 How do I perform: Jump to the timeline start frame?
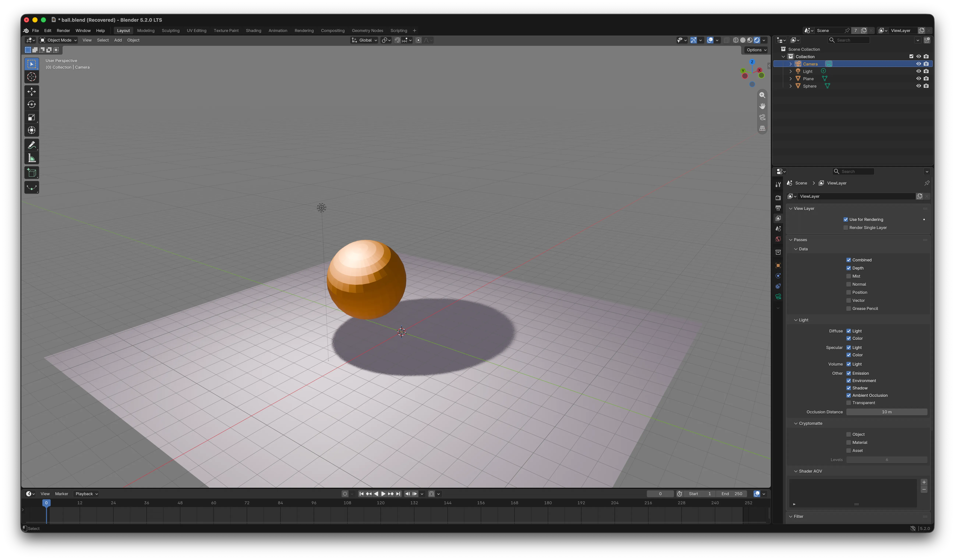362,494
